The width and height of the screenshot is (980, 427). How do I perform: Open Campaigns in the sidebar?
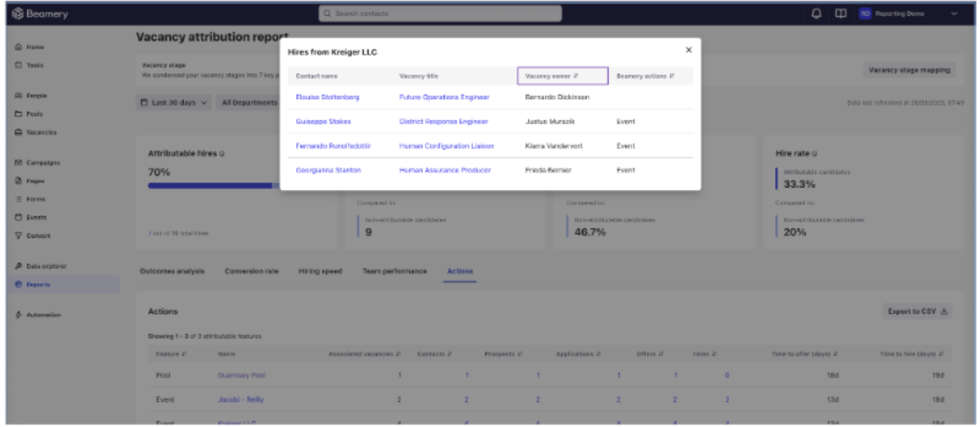37,162
